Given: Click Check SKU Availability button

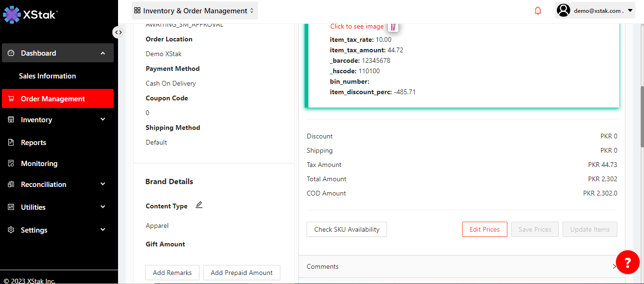Looking at the screenshot, I should click(x=347, y=229).
